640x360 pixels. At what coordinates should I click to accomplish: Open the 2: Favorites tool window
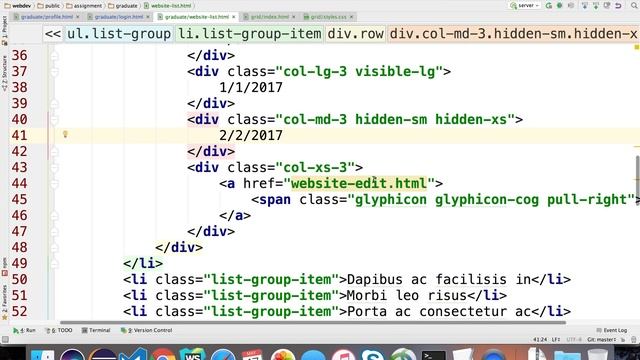4,303
